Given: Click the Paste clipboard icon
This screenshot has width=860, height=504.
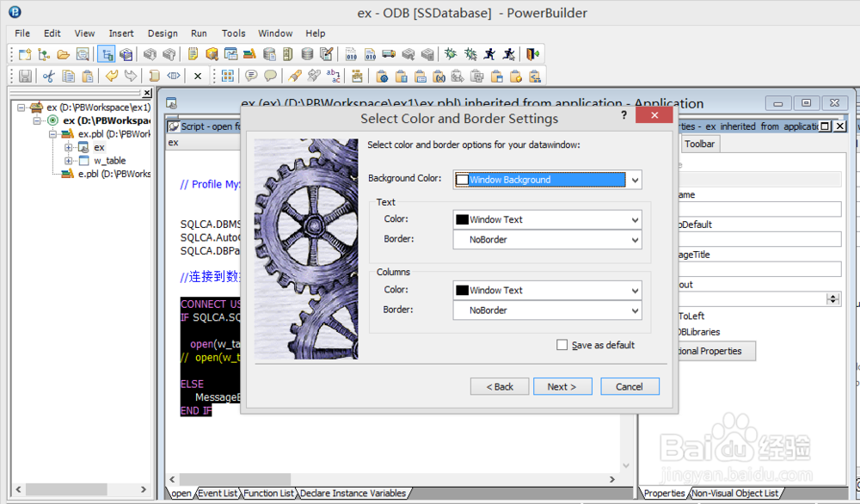Looking at the screenshot, I should pos(87,76).
